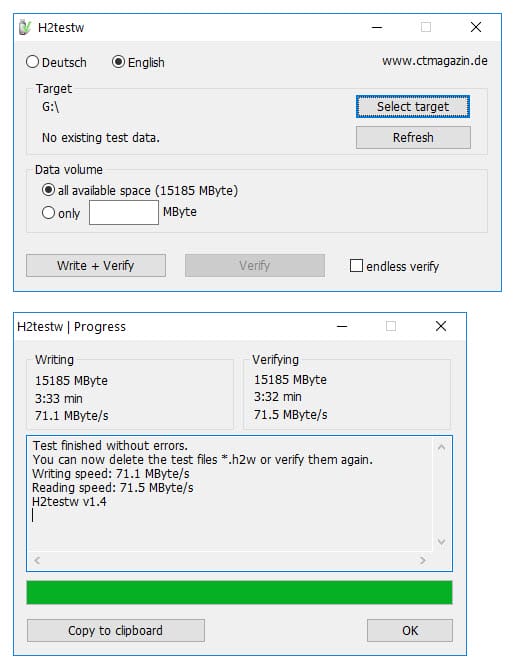Screen dimensions: 517x668
Task: Click the 'Test finished without errors.' log line
Action: click(x=110, y=446)
